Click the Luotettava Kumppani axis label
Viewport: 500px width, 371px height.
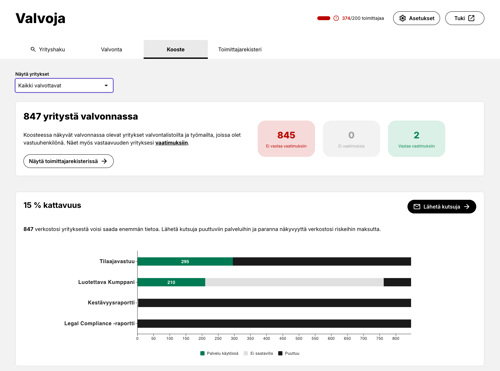point(106,282)
